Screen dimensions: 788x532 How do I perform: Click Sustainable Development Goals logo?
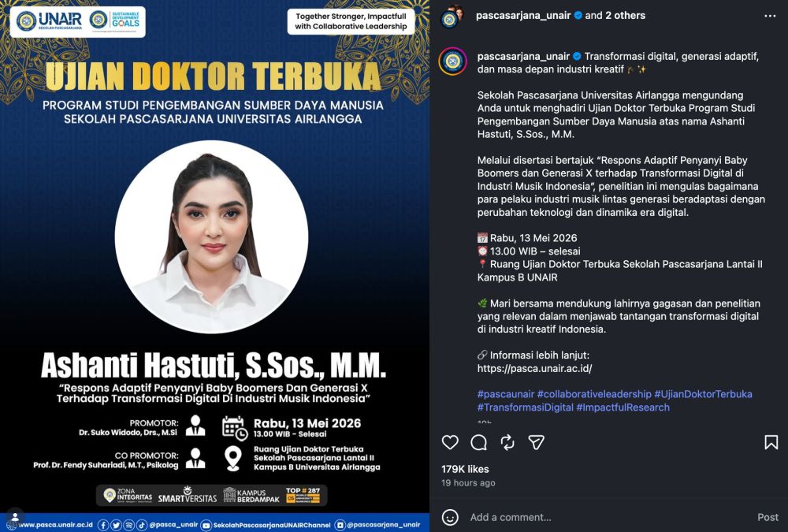pos(115,21)
